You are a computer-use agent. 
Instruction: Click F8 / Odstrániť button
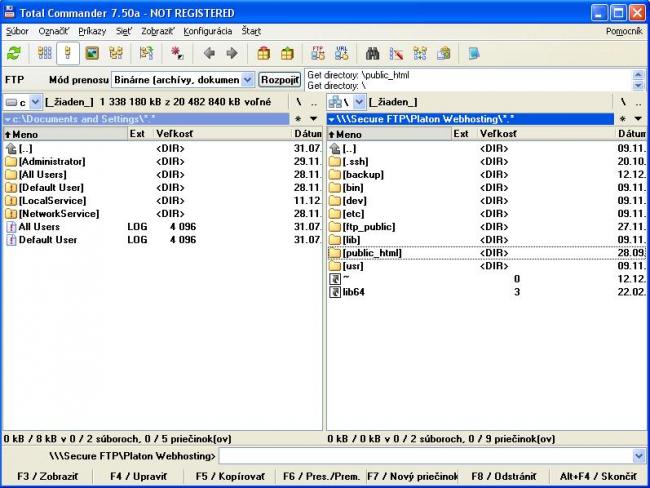pyautogui.click(x=504, y=476)
